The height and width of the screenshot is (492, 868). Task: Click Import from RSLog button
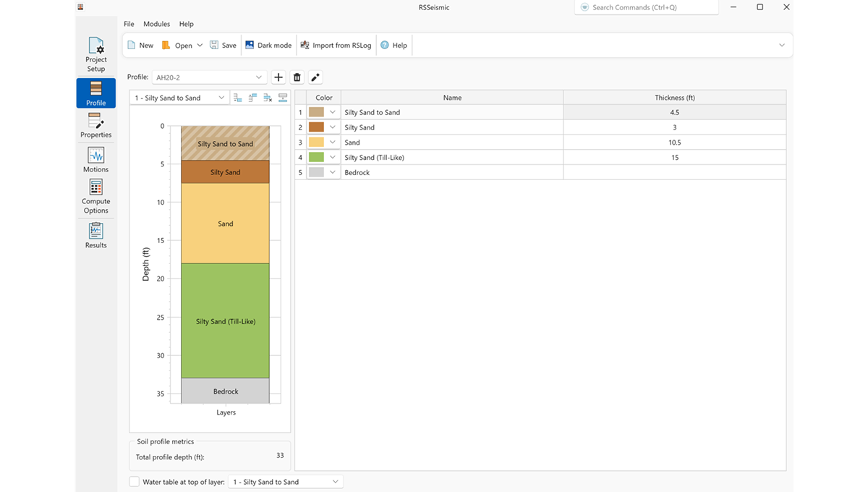(x=336, y=45)
